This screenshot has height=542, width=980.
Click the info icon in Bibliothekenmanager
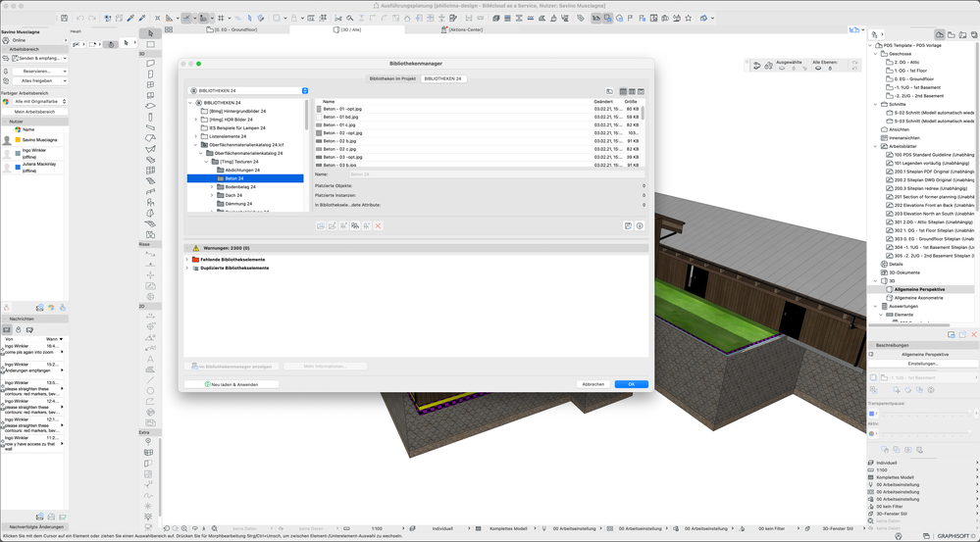(640, 225)
